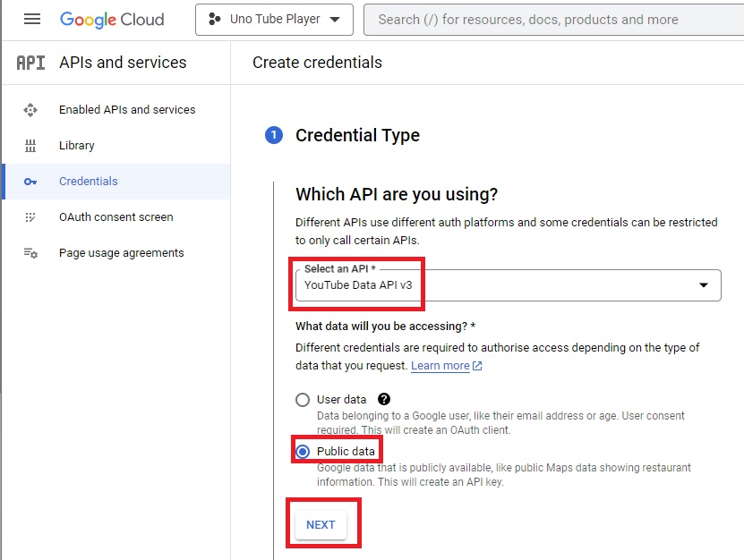Click the Page usage agreements icon

pos(30,252)
